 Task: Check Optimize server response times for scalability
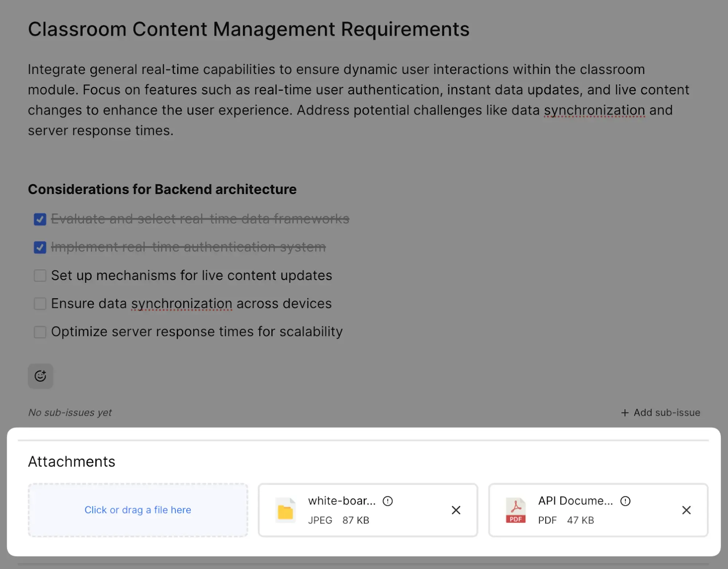tap(40, 332)
